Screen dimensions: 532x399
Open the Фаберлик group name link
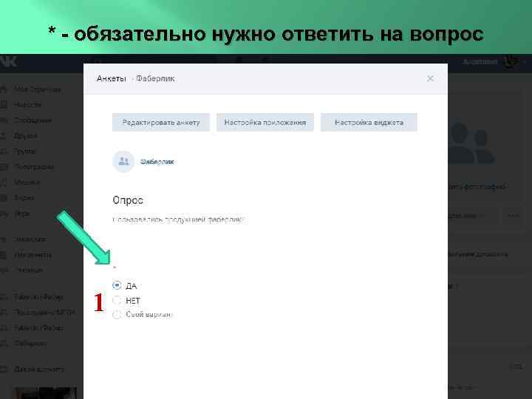tap(157, 162)
